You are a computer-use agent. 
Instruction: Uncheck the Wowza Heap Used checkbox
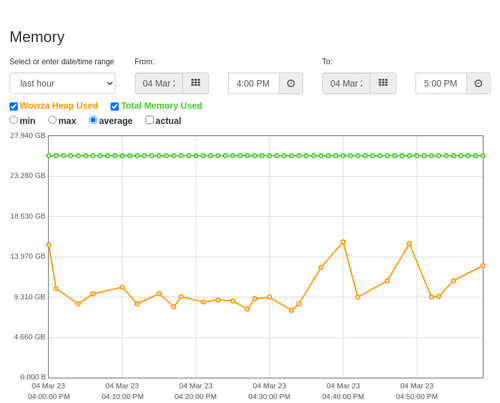(14, 106)
